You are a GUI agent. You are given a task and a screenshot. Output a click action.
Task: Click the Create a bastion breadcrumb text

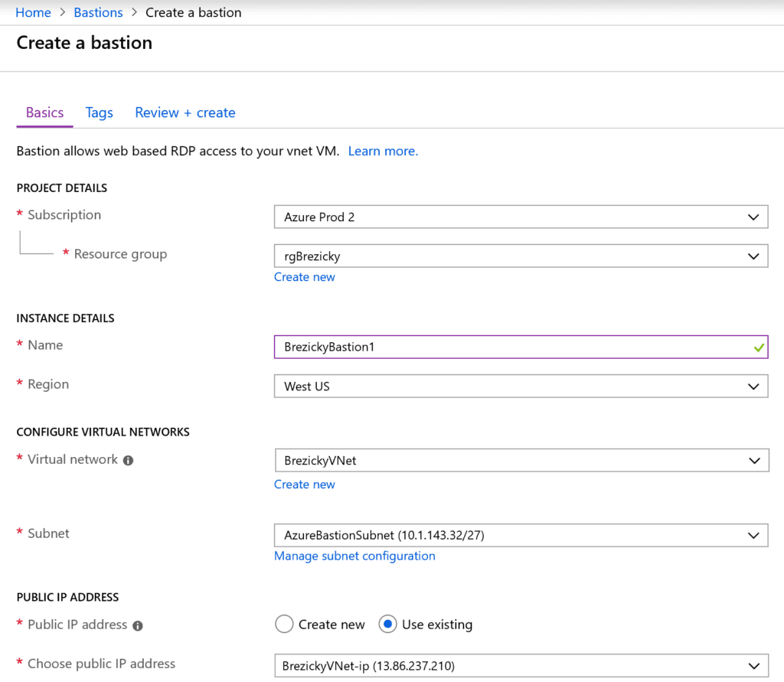[x=194, y=12]
